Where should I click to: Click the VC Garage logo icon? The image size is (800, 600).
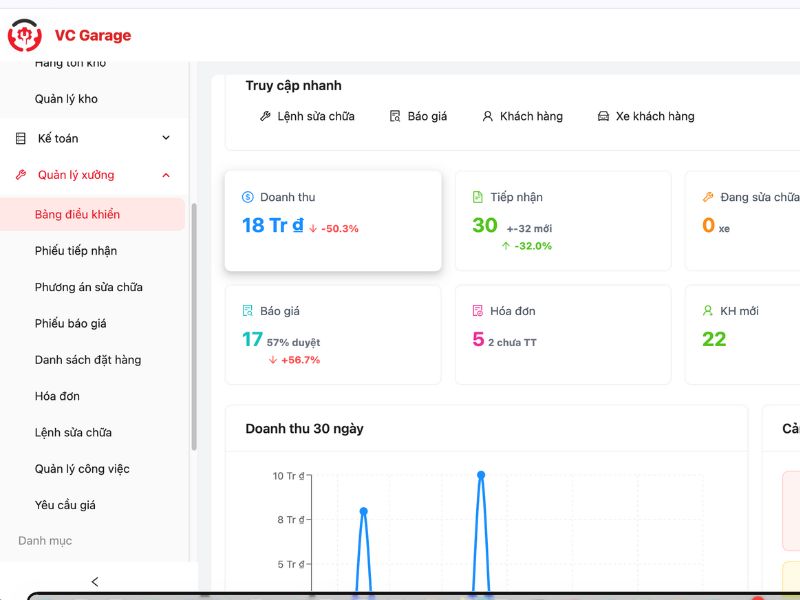point(25,35)
